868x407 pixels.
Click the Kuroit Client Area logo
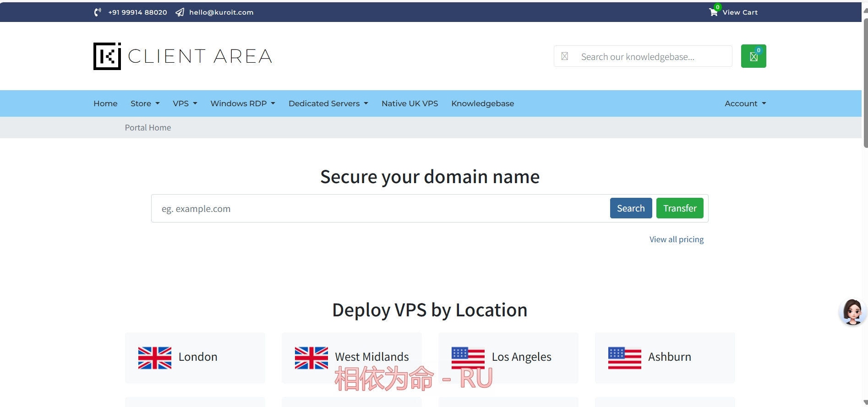[x=182, y=56]
